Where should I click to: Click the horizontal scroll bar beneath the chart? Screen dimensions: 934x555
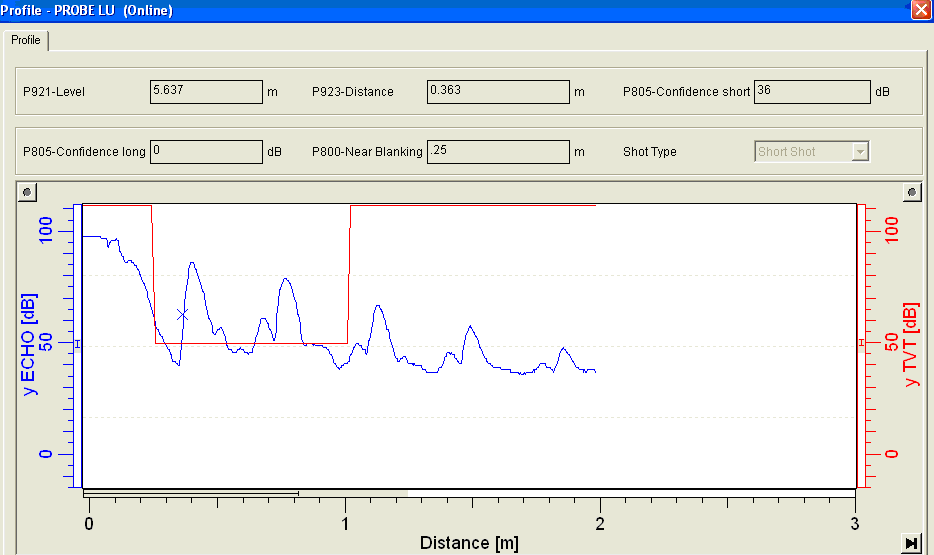coord(469,493)
